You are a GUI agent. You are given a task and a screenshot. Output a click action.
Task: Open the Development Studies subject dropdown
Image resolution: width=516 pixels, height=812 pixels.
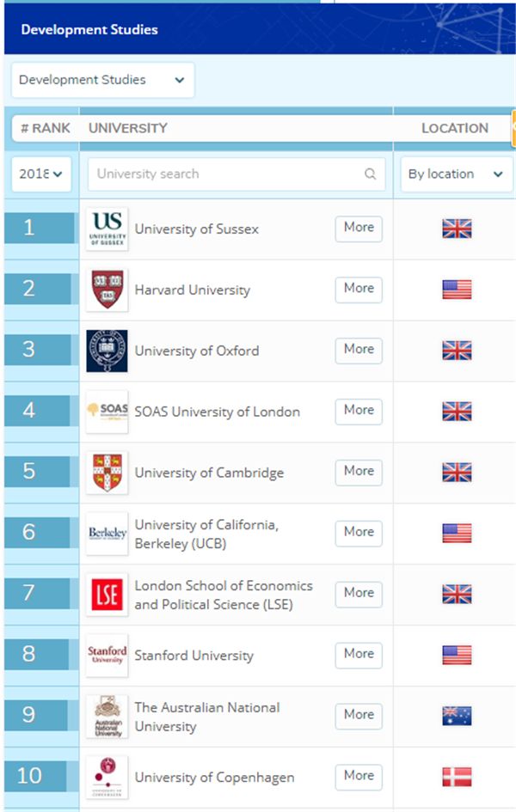pos(102,80)
